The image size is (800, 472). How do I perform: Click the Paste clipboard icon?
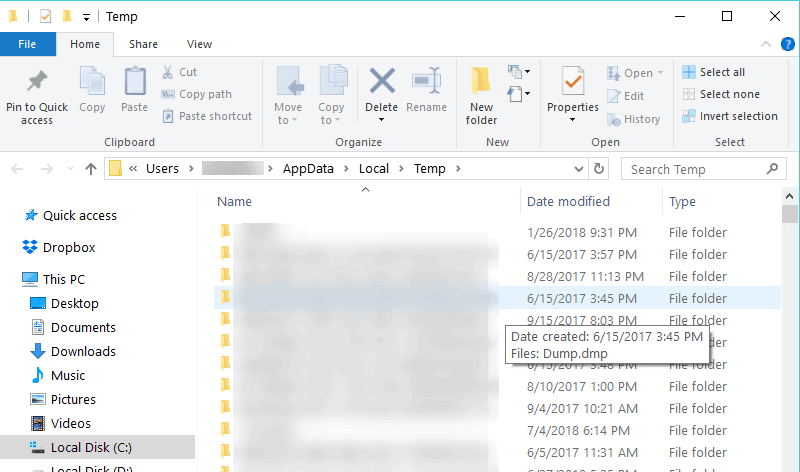135,82
